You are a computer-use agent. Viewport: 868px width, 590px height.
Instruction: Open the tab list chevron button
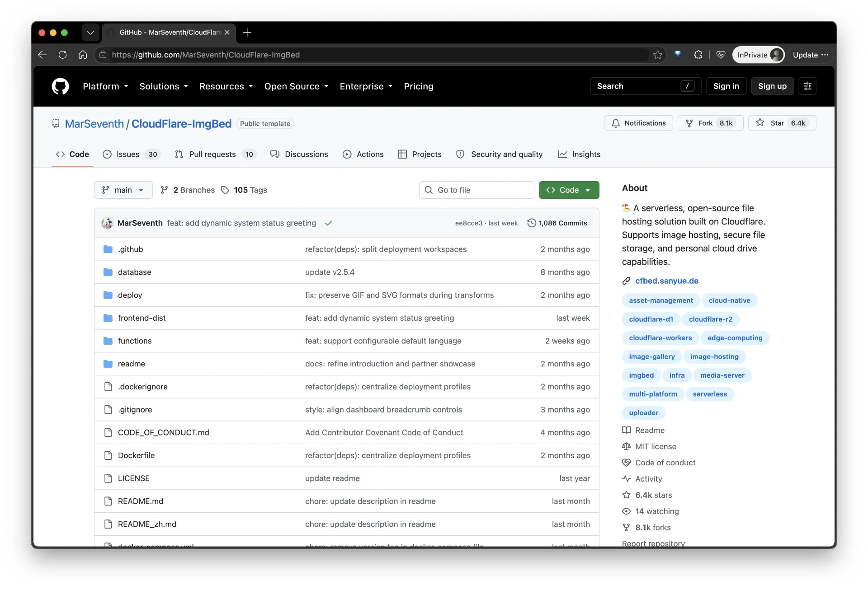click(90, 33)
